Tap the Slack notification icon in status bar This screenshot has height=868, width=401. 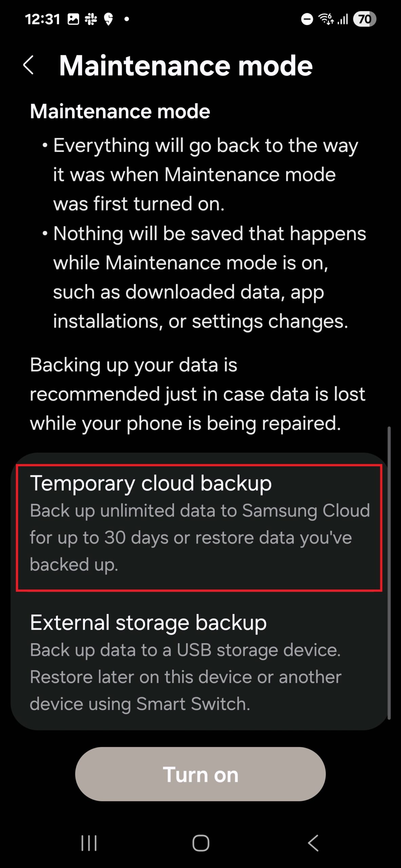pos(91,19)
